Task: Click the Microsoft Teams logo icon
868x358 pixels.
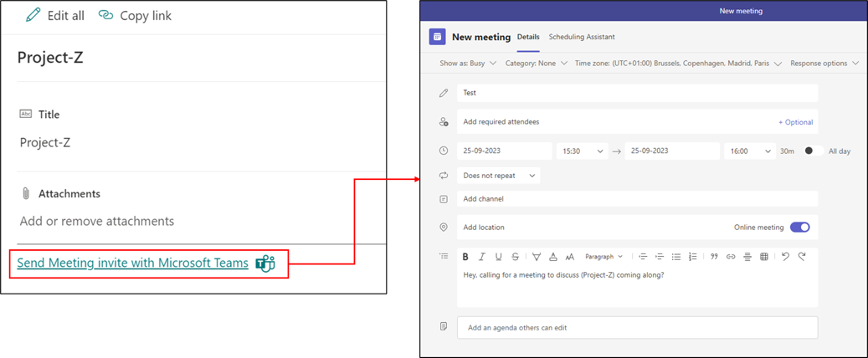Action: click(x=265, y=264)
